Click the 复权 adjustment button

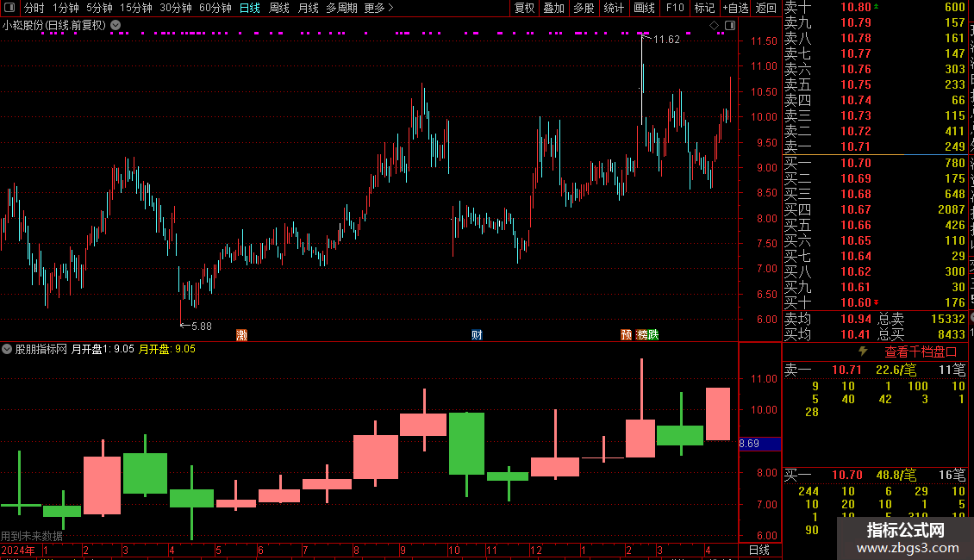tap(524, 8)
